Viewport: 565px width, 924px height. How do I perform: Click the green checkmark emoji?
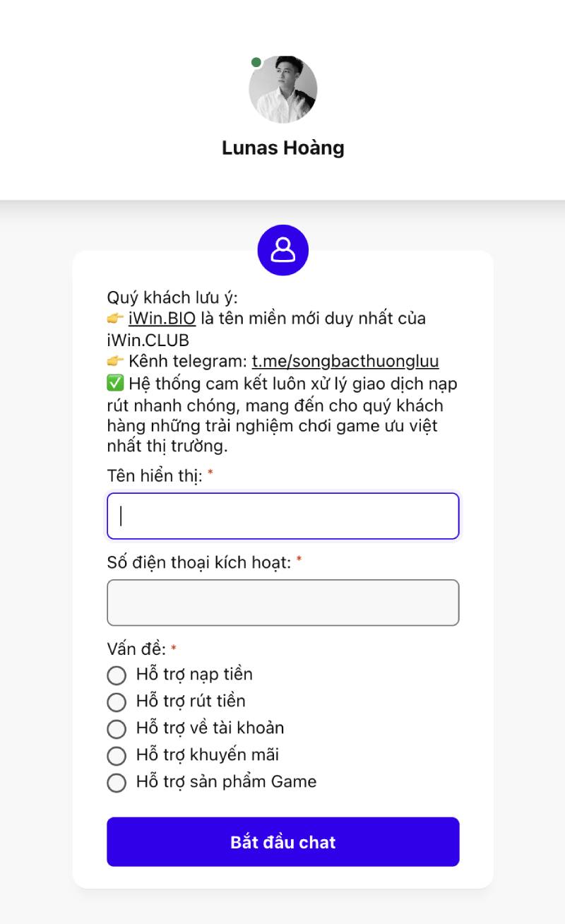[116, 384]
